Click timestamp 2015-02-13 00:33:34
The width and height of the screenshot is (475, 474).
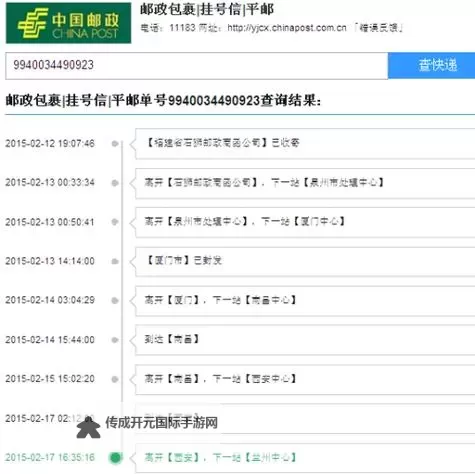[50, 182]
